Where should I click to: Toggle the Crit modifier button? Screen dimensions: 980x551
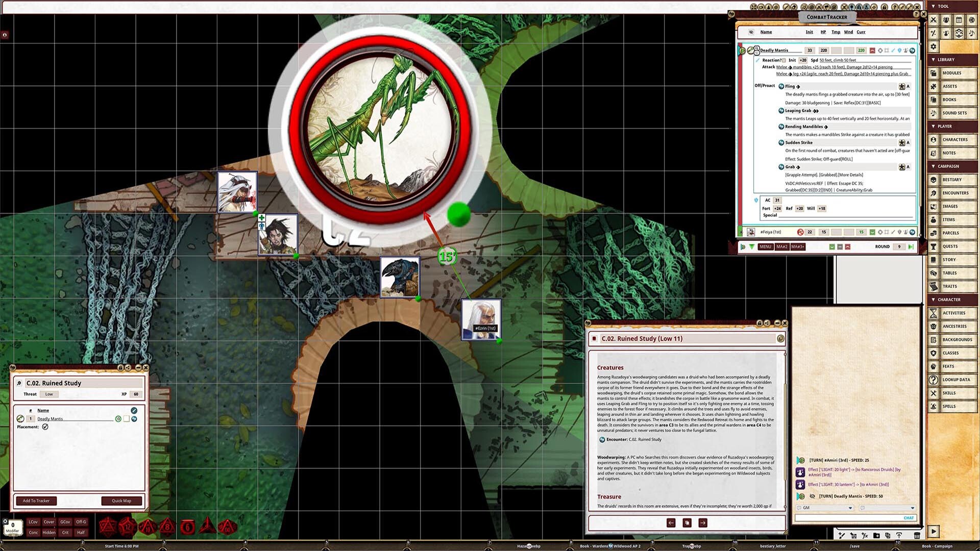65,532
